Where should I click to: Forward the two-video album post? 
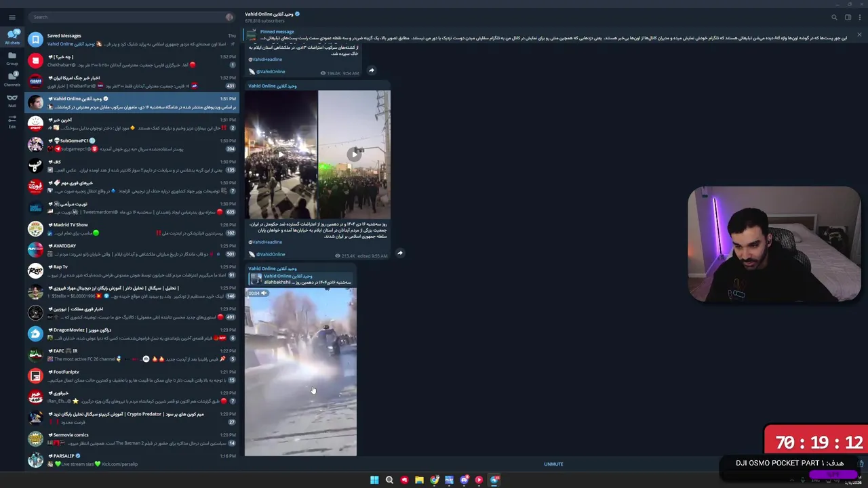[399, 253]
